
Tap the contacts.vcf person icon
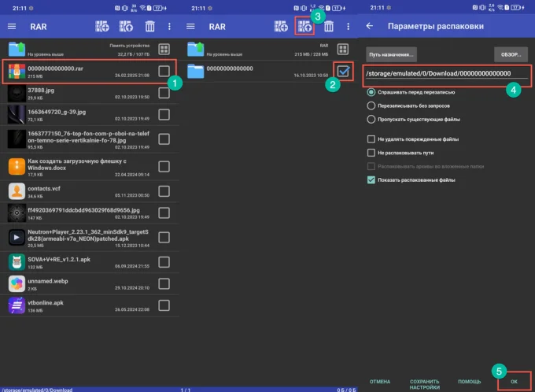17,191
